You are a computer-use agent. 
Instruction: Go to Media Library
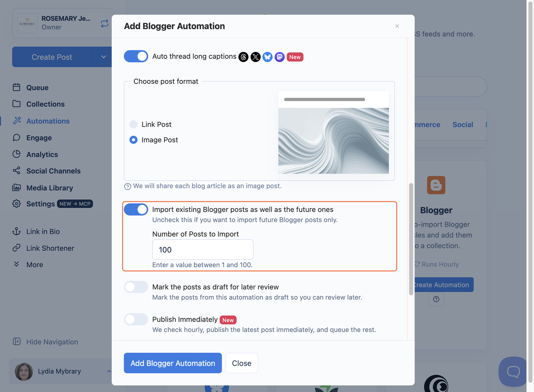[x=50, y=188]
